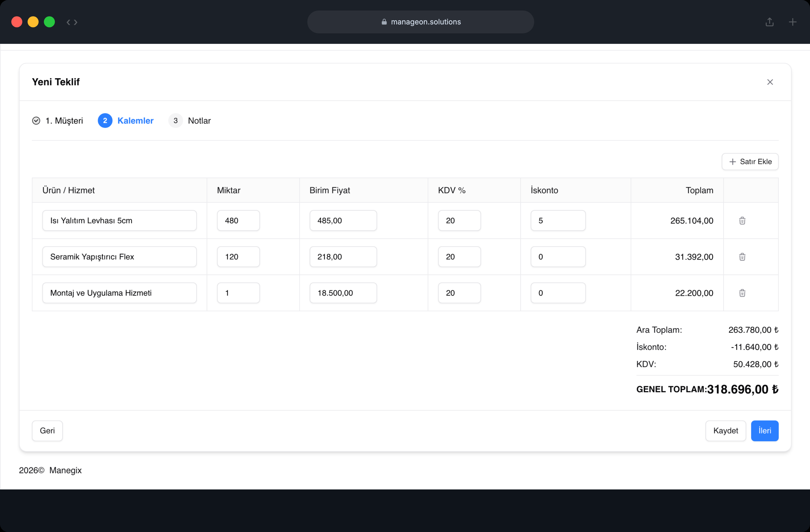Delete the Isı Yalıtım Levhası 5cm row

[x=742, y=221]
